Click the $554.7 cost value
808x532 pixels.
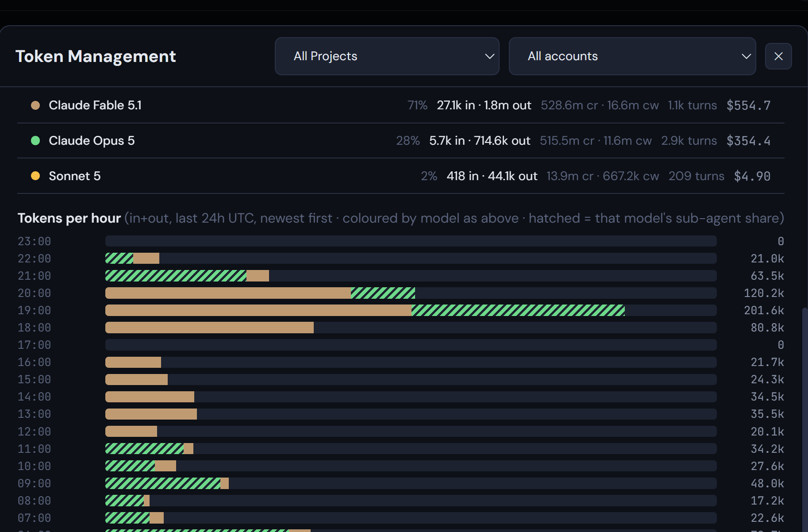click(x=749, y=105)
